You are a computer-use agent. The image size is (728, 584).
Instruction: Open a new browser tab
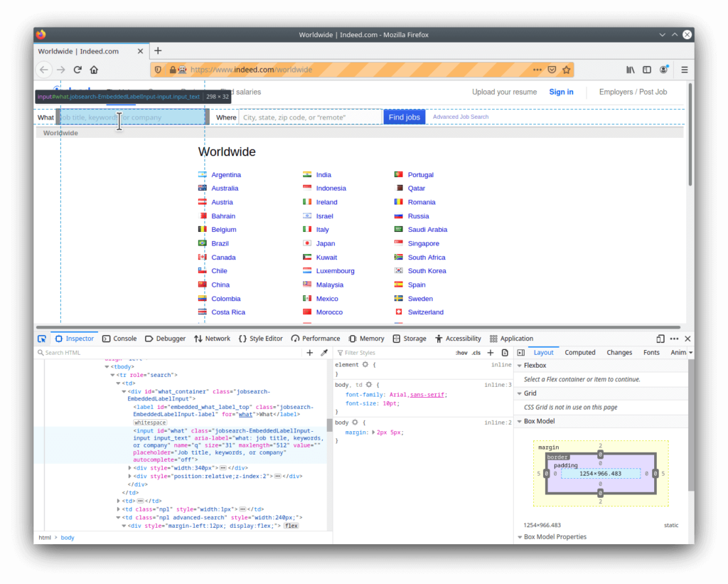pos(158,51)
